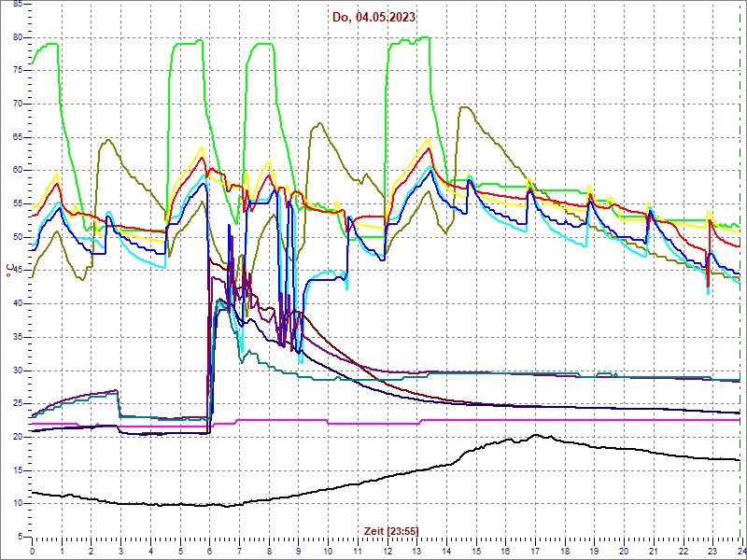Viewport: 747px width, 560px height.
Task: Click 60 on the temperature axis
Action: tap(18, 171)
